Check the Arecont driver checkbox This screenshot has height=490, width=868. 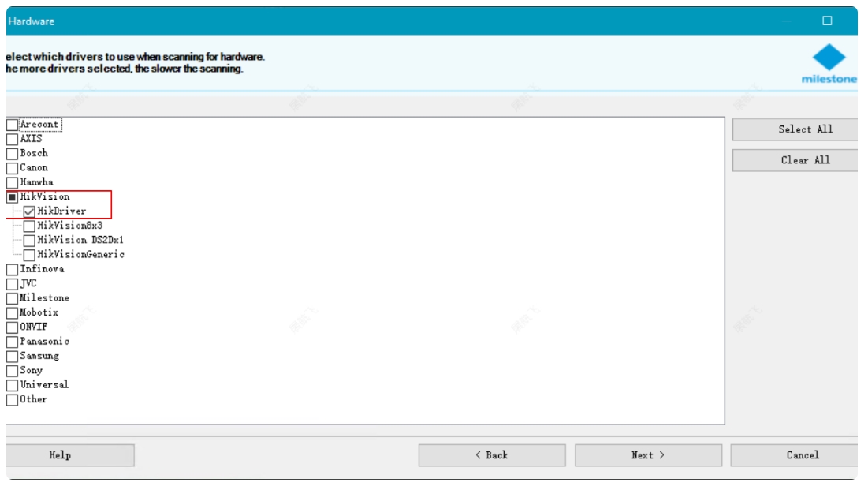point(12,125)
